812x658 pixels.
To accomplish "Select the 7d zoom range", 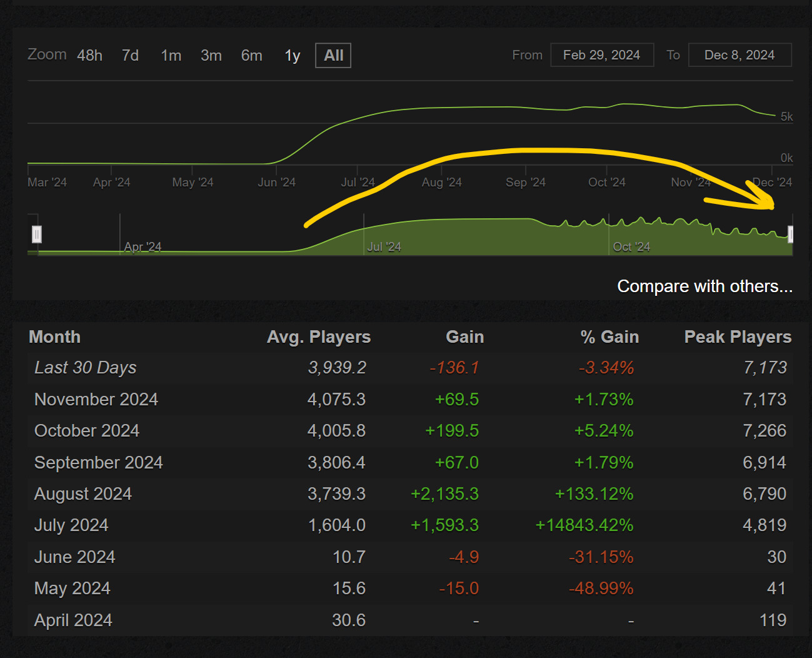I will (x=130, y=56).
